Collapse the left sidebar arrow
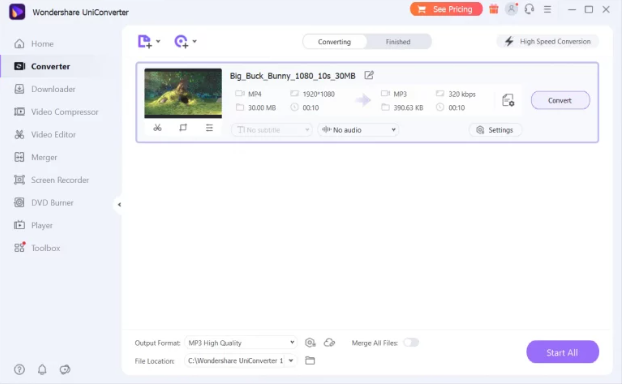The height and width of the screenshot is (389, 624). (x=119, y=205)
